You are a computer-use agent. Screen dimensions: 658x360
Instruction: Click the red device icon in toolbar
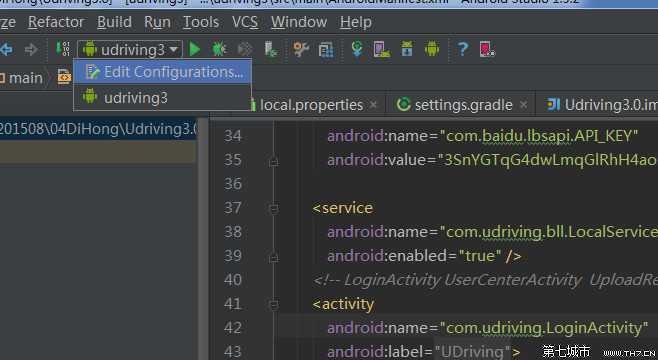coord(487,49)
